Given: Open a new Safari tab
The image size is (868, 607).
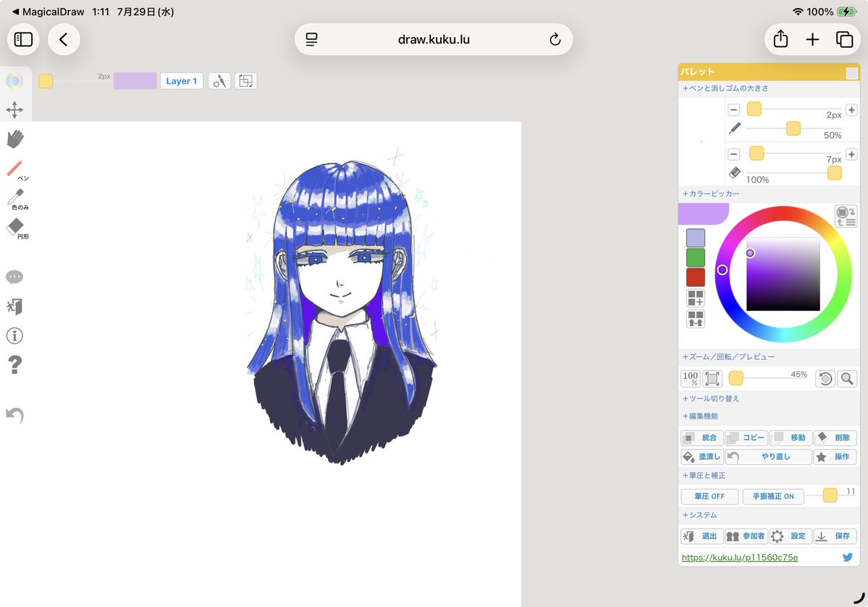Looking at the screenshot, I should pyautogui.click(x=812, y=39).
